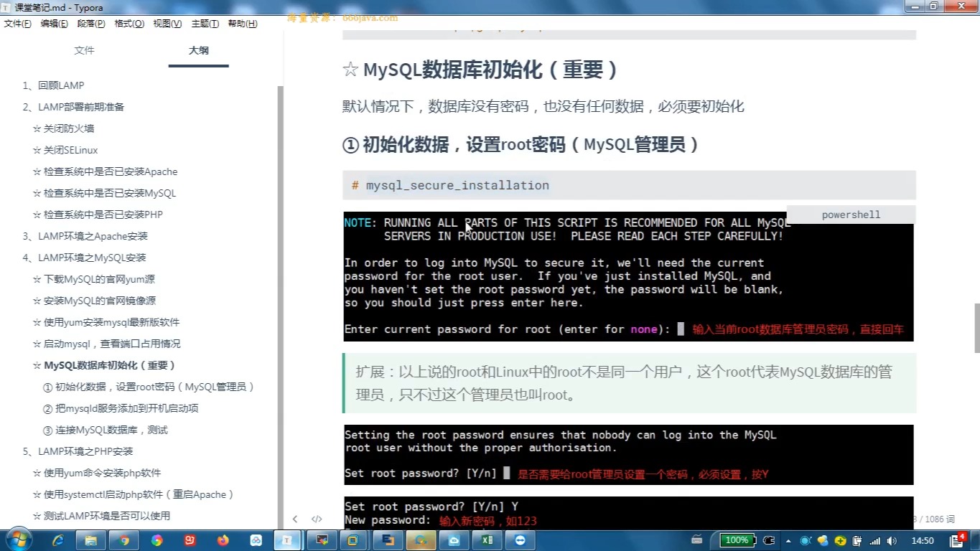Click heading ① 初始化数据，设置root密码
980x551 pixels.
click(521, 144)
